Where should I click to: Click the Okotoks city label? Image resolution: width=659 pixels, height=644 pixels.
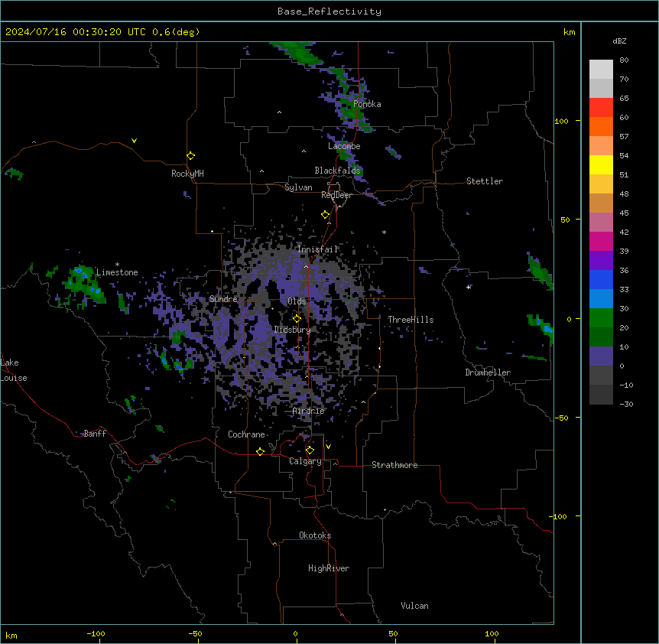(x=315, y=535)
